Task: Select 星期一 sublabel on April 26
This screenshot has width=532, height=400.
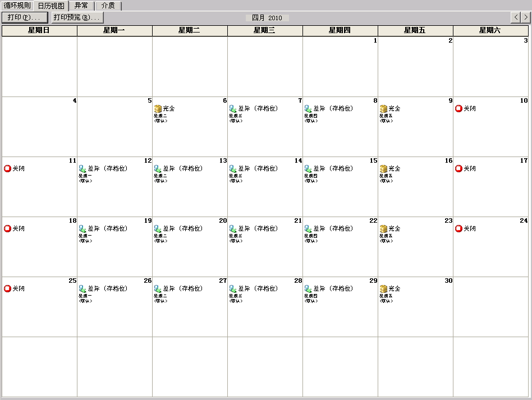Action: [x=85, y=296]
